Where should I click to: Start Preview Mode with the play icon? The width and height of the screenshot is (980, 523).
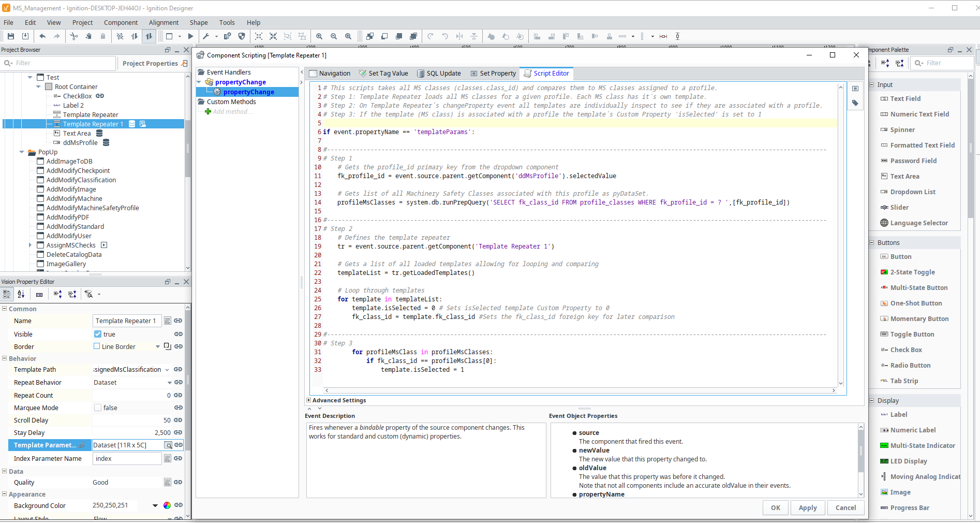click(x=190, y=36)
